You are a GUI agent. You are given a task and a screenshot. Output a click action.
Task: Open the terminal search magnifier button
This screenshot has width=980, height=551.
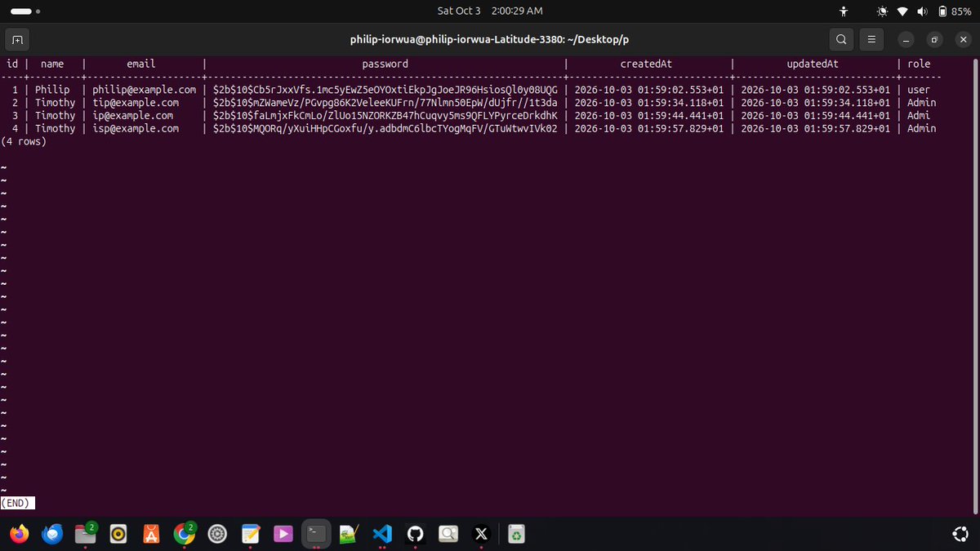pos(841,39)
